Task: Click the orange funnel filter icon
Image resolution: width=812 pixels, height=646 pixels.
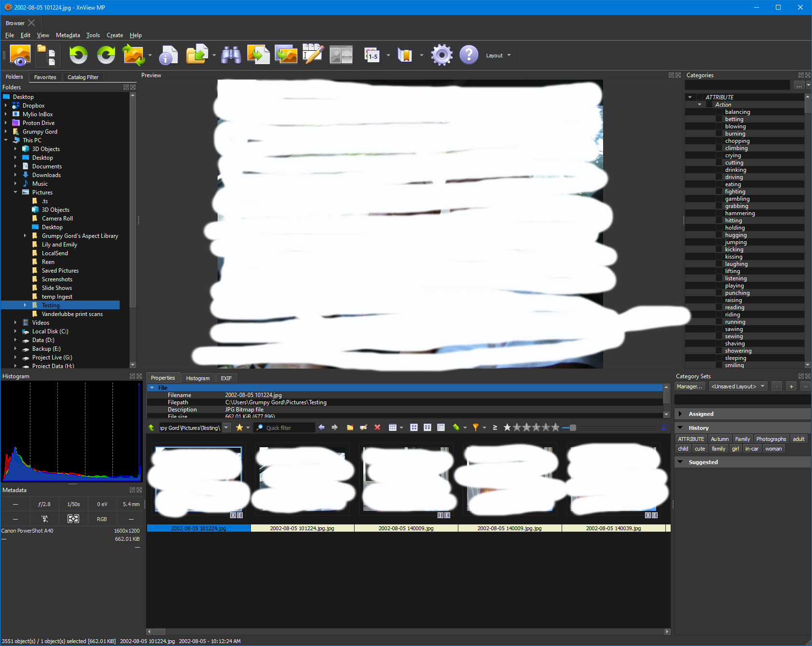Action: (475, 427)
